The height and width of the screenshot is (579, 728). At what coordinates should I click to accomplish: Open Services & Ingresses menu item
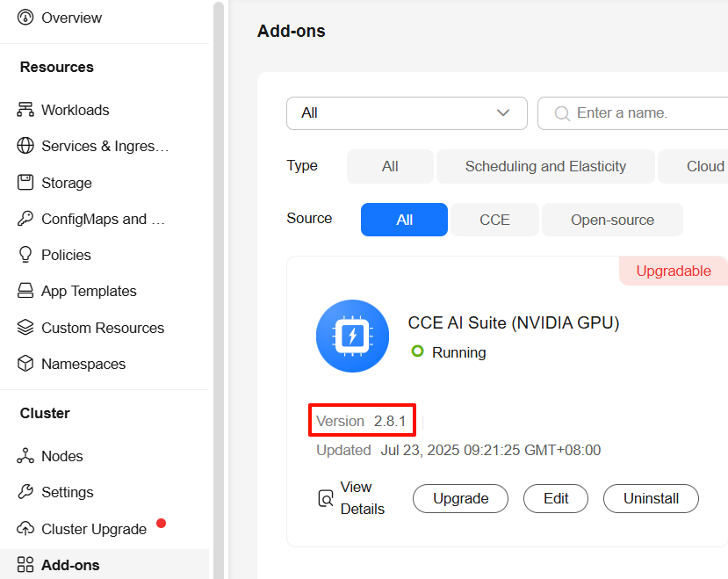click(105, 146)
